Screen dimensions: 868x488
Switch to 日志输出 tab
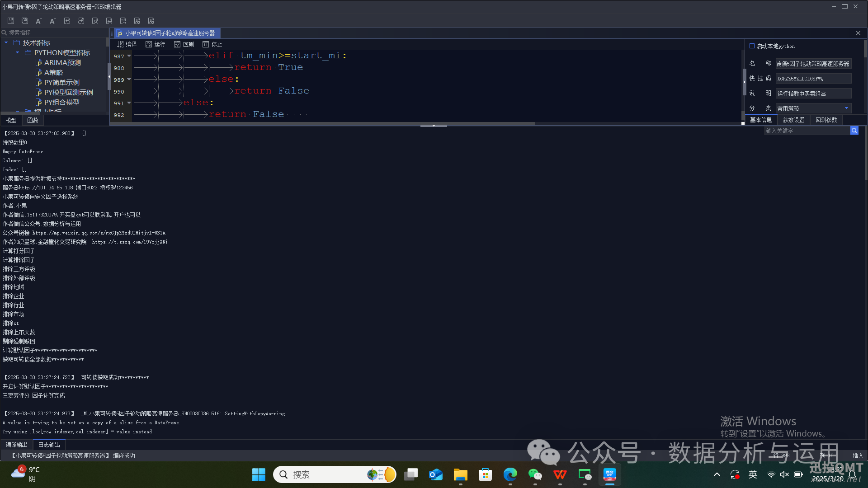coord(49,445)
